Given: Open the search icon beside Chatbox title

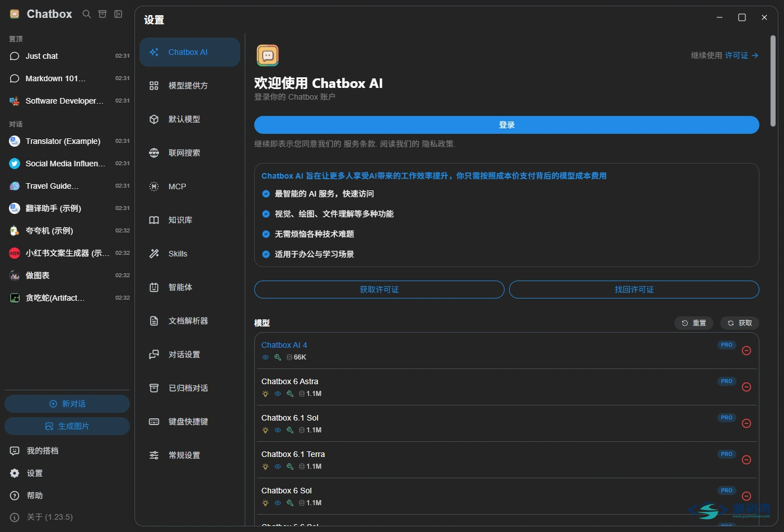Looking at the screenshot, I should [x=87, y=14].
